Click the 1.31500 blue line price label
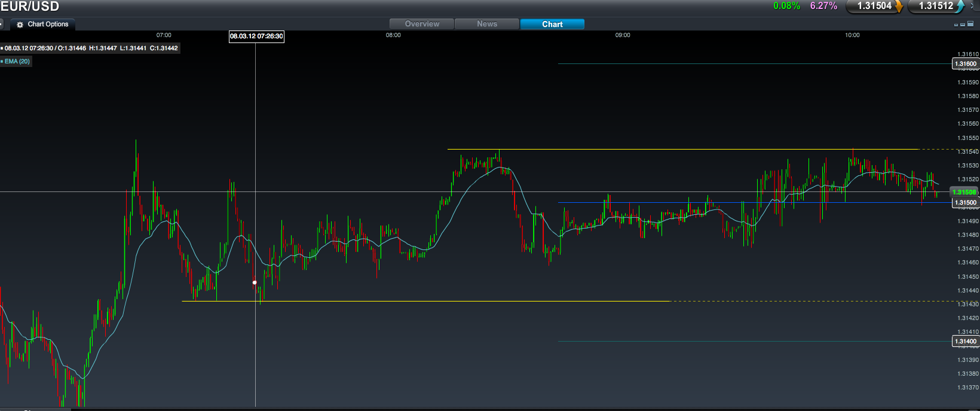This screenshot has height=411, width=980. 965,203
